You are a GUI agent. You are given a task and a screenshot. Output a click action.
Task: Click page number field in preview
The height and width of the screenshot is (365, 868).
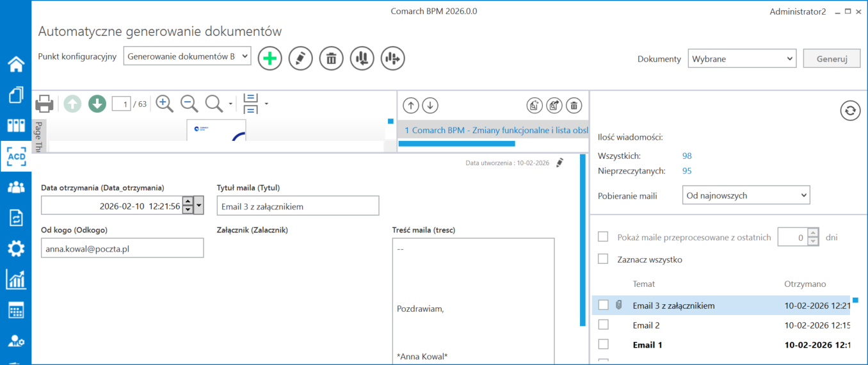tap(121, 104)
